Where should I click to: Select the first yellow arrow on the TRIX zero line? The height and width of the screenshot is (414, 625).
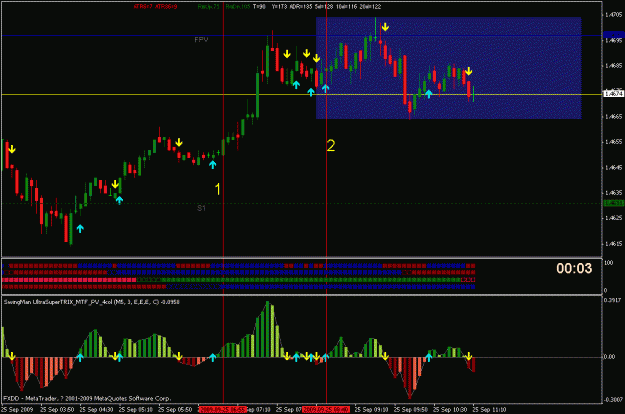click(12, 356)
